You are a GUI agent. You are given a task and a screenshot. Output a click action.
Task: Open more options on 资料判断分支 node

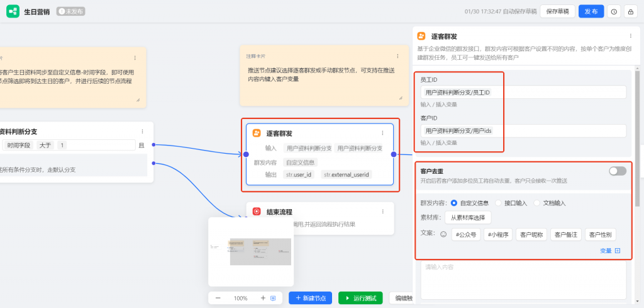[143, 132]
